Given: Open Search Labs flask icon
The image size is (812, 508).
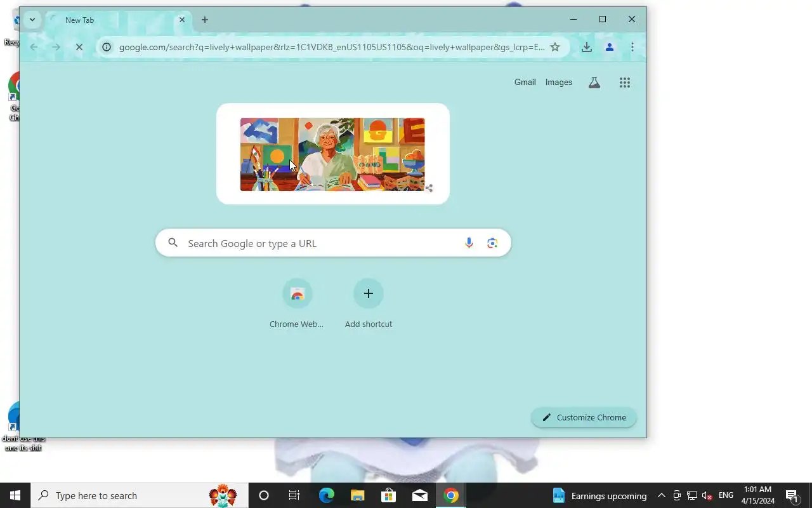Looking at the screenshot, I should tap(594, 83).
